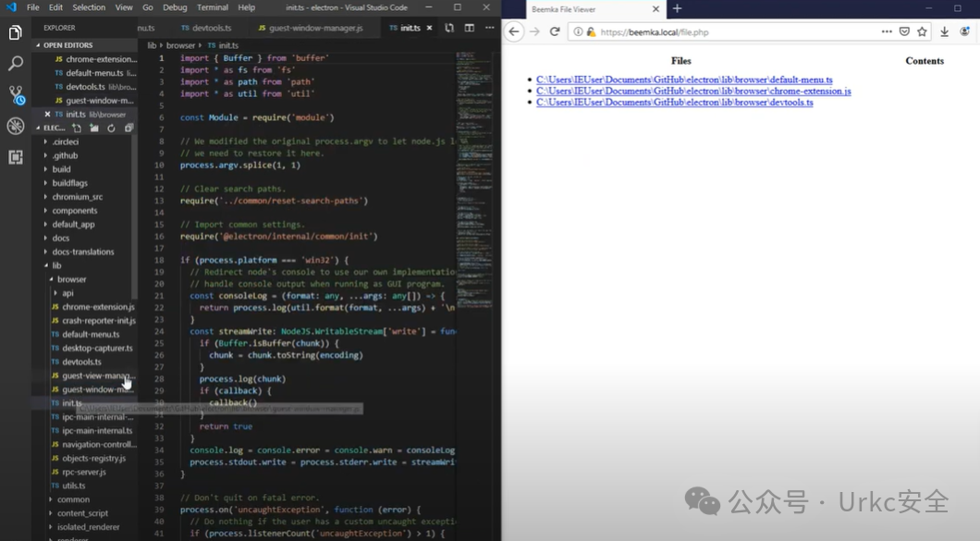Close the init.ts editor tab
This screenshot has height=541, width=980.
(x=429, y=28)
